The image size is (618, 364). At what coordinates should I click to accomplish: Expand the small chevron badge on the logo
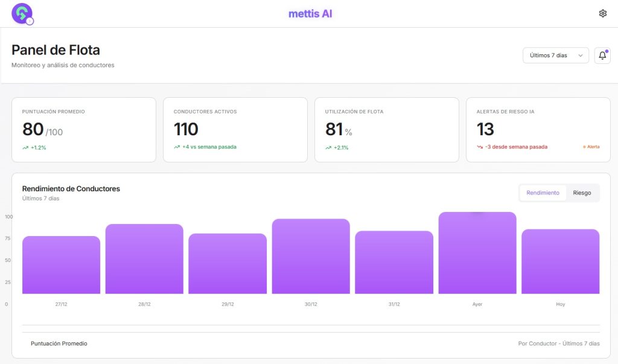point(30,21)
